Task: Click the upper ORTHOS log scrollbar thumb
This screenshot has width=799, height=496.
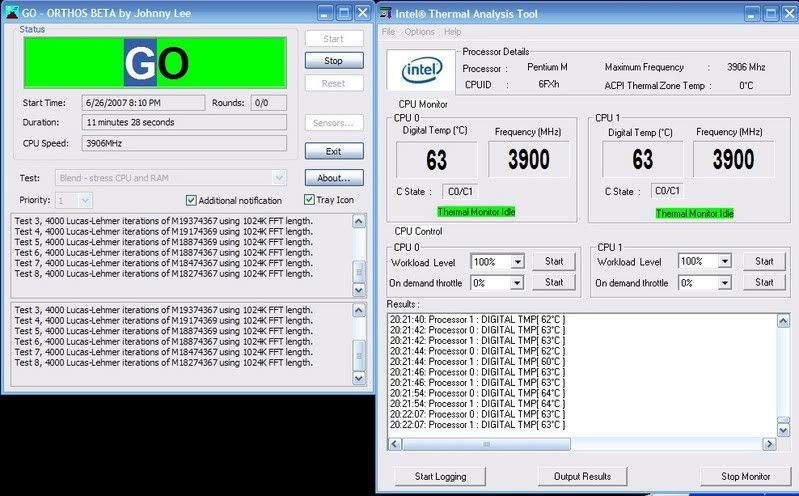Action: 359,272
